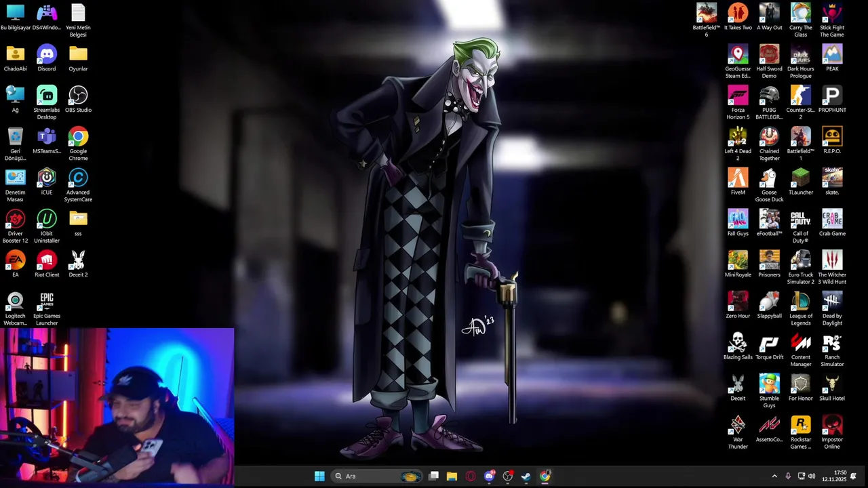Select the Rockstar Games Launcher icon
Image resolution: width=868 pixels, height=488 pixels.
coord(801,424)
